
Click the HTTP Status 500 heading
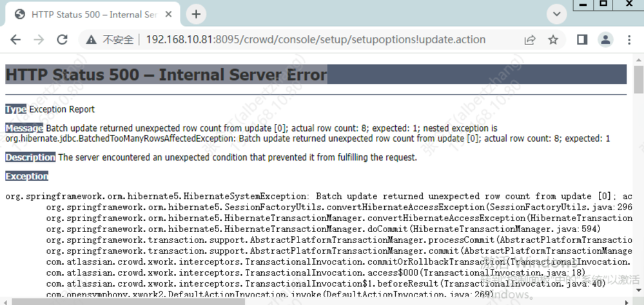166,74
